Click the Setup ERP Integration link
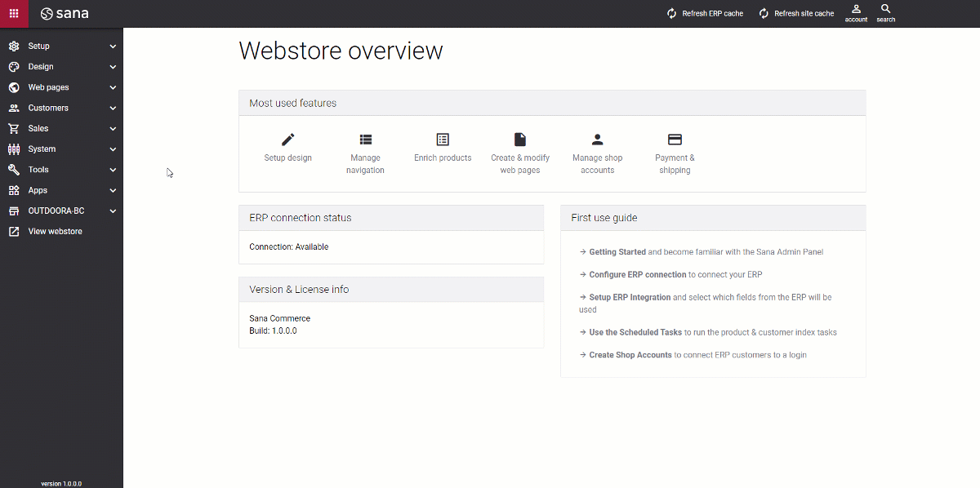 tap(630, 298)
